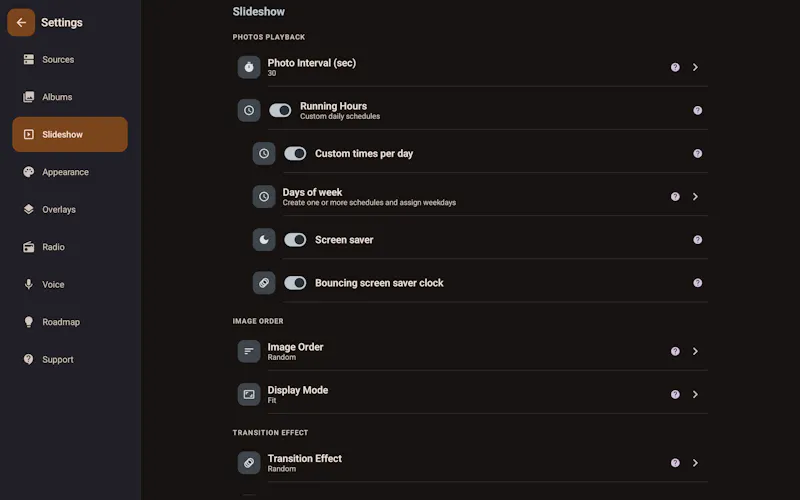Viewport: 800px width, 500px height.
Task: Open Display Mode options chevron
Action: [x=695, y=394]
